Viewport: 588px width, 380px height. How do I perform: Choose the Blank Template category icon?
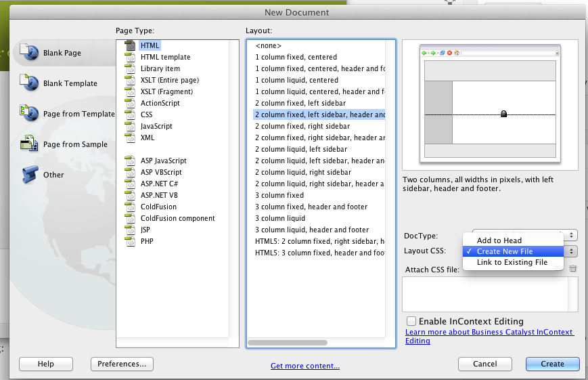click(29, 83)
